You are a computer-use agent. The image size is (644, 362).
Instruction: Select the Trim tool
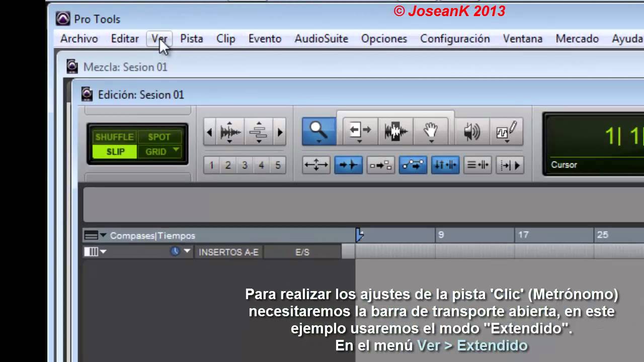[x=360, y=132]
